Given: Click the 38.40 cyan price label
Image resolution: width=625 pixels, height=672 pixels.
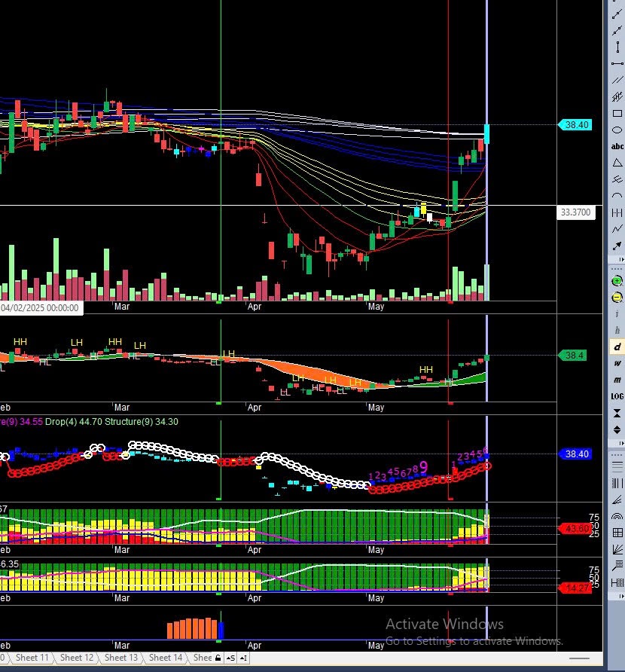Looking at the screenshot, I should point(576,125).
